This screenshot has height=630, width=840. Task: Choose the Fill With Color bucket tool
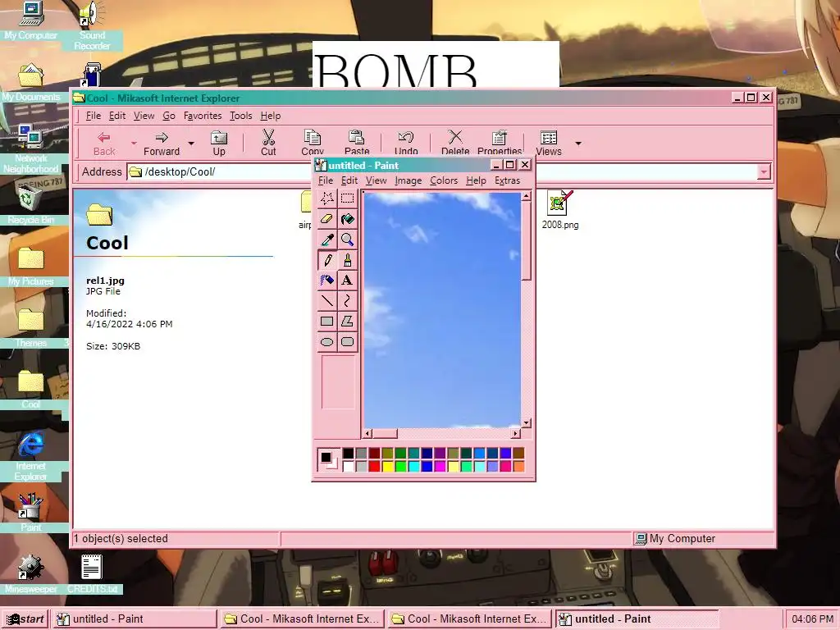[347, 219]
